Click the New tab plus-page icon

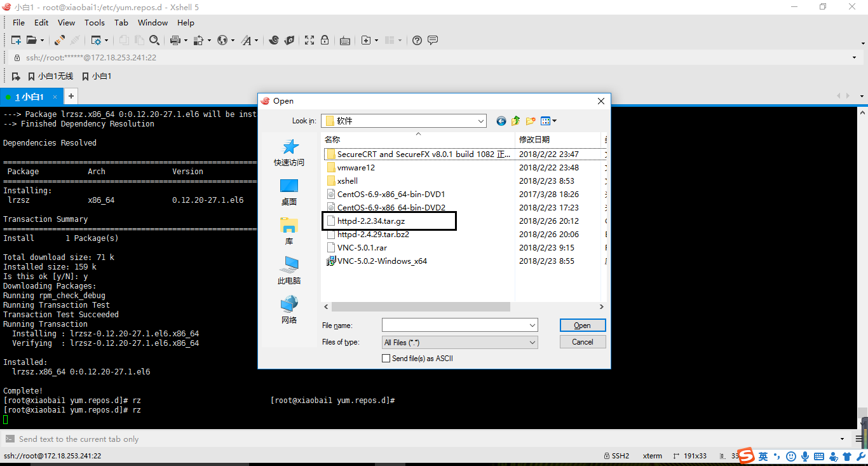366,40
